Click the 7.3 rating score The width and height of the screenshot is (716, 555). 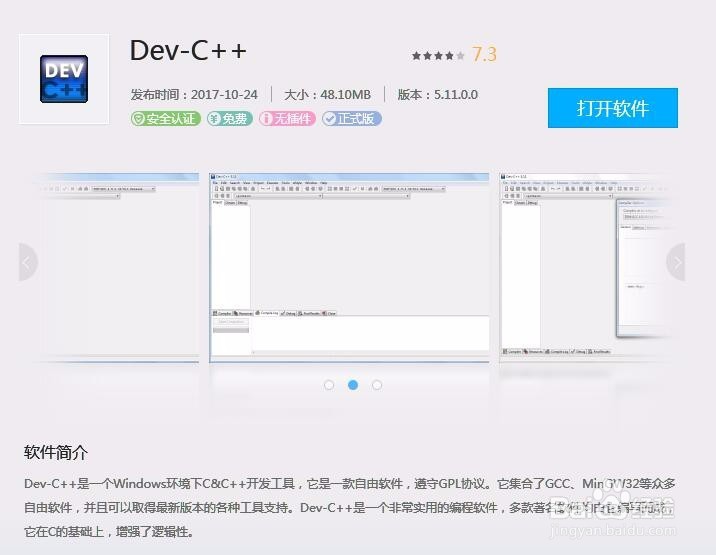484,54
